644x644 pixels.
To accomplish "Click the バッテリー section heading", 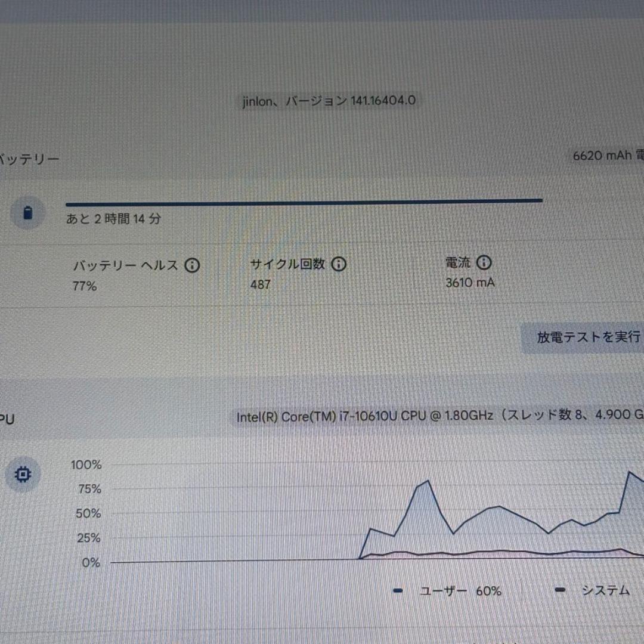I will (29, 159).
